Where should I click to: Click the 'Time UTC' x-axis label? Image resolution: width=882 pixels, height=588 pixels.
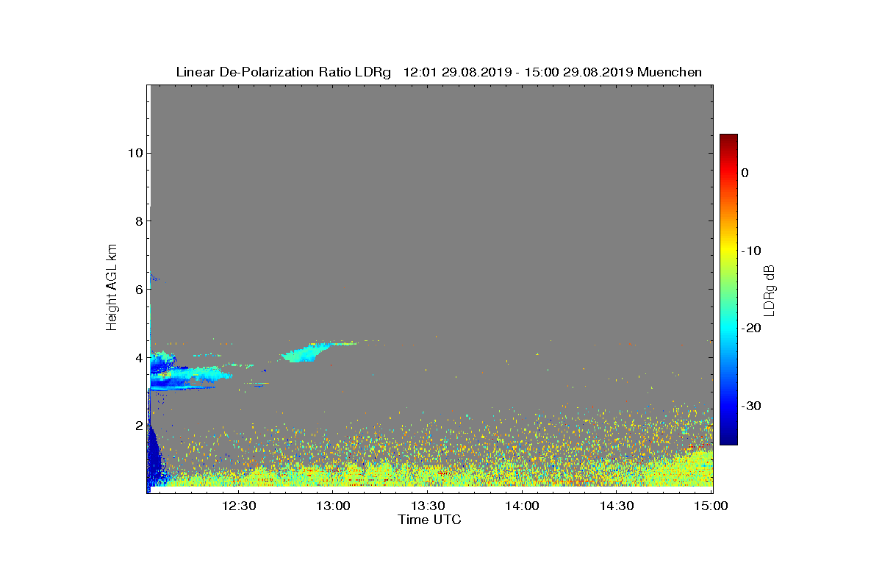point(430,520)
